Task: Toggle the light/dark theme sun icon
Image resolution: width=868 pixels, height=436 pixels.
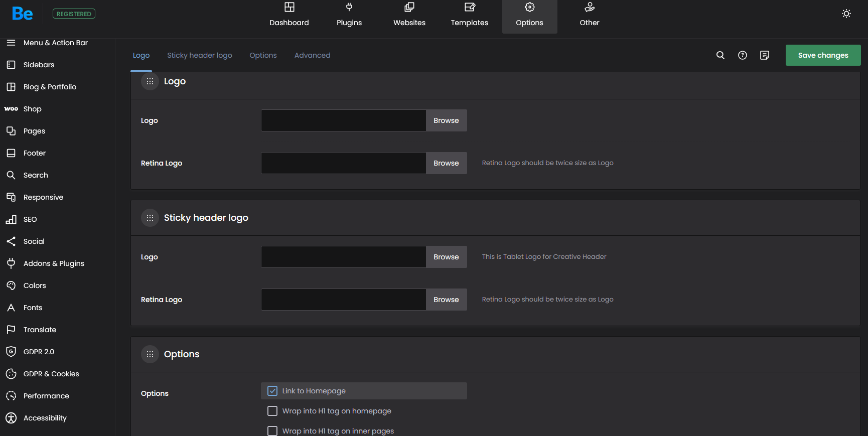Action: 846,14
